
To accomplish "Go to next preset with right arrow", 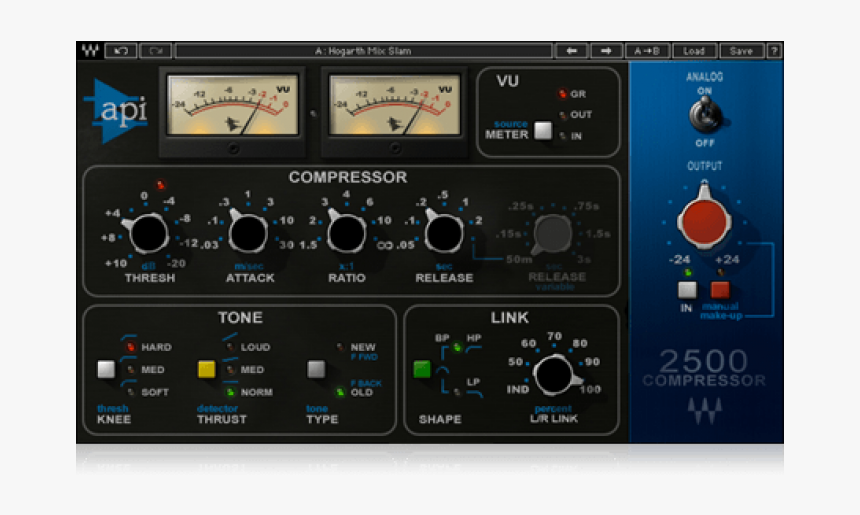I will (x=606, y=51).
